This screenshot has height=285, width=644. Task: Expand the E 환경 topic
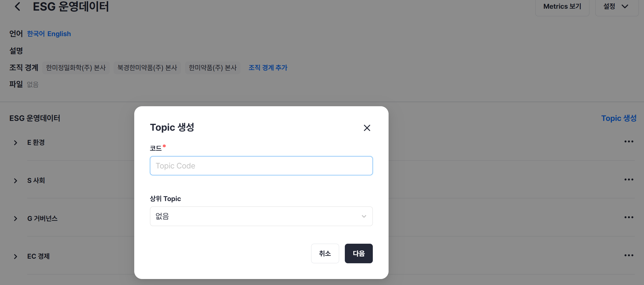(x=15, y=143)
